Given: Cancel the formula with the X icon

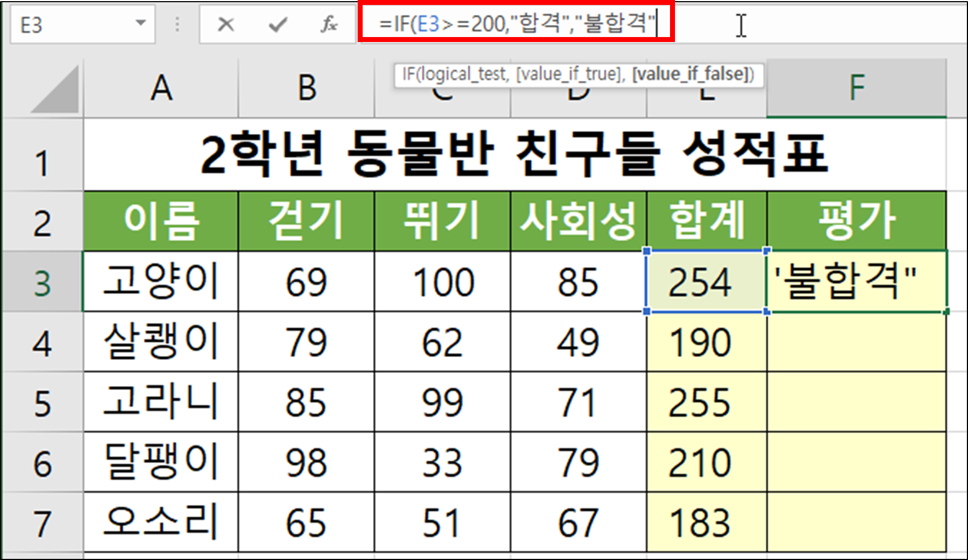Looking at the screenshot, I should click(x=226, y=24).
